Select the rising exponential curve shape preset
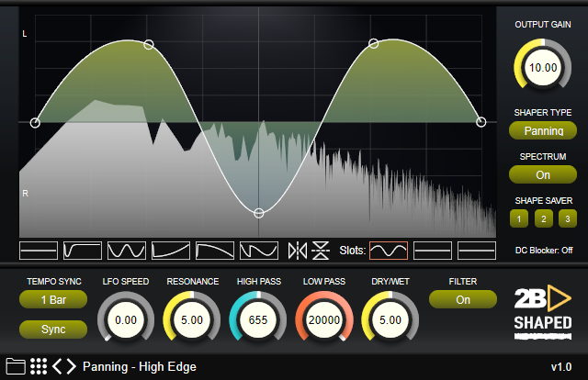 coord(171,251)
